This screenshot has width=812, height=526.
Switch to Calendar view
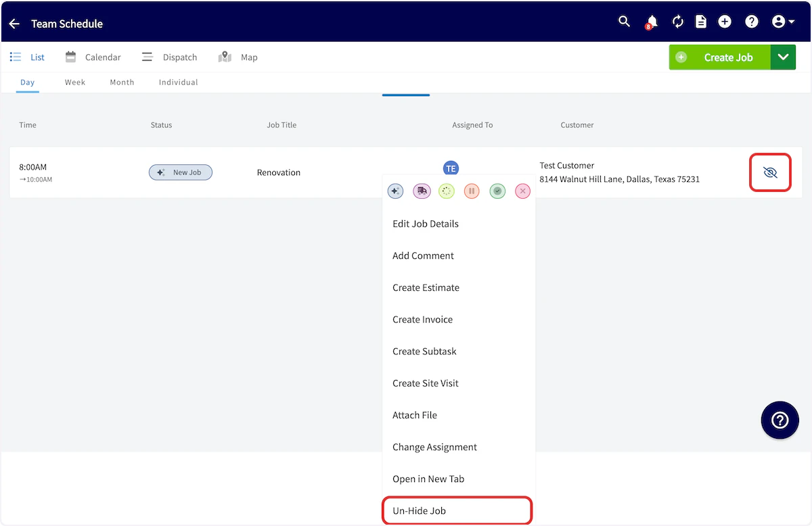coord(93,57)
